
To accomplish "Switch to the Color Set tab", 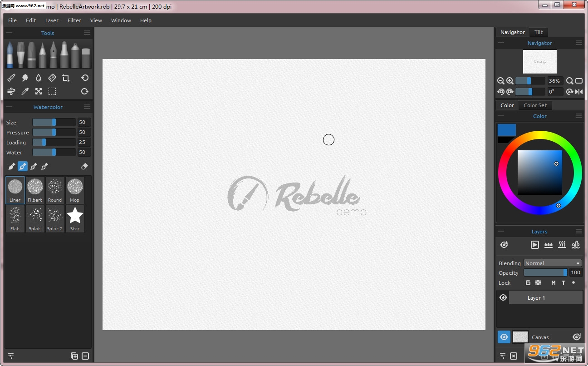I will pos(535,105).
